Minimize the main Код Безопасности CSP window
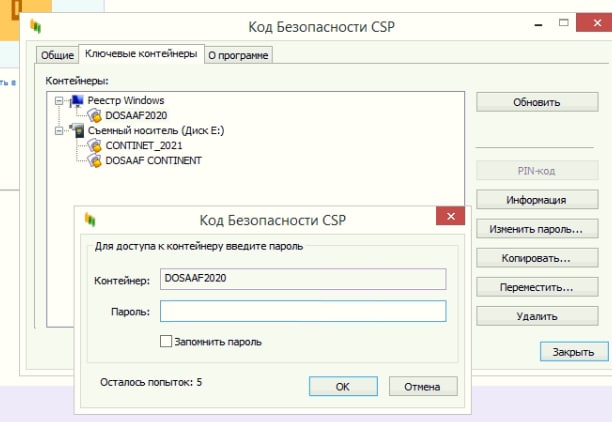Image resolution: width=612 pixels, height=422 pixels. 539,23
